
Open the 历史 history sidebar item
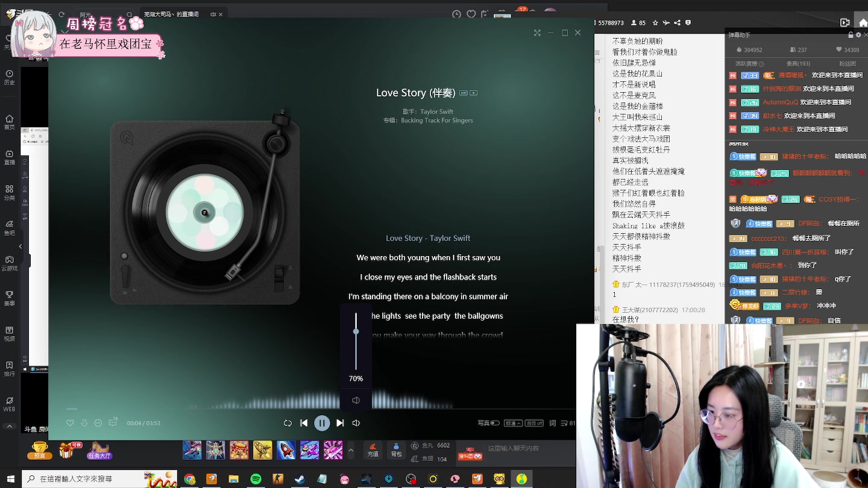pyautogui.click(x=10, y=78)
